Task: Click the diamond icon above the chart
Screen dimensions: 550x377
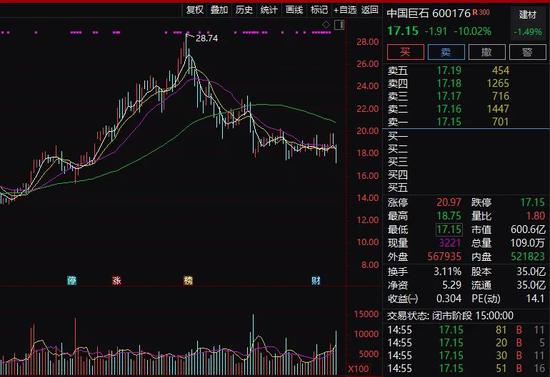Action: (x=326, y=25)
